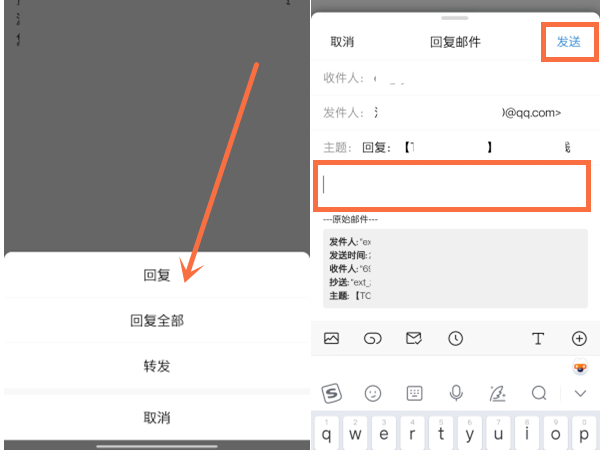The width and height of the screenshot is (600, 450).
Task: Tap the handwriting feather pen icon
Action: click(497, 393)
